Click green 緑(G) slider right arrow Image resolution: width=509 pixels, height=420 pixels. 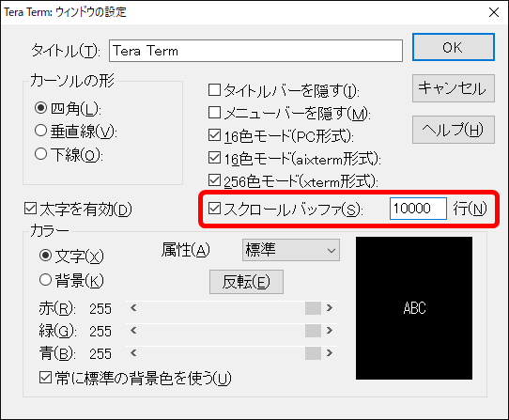[330, 331]
